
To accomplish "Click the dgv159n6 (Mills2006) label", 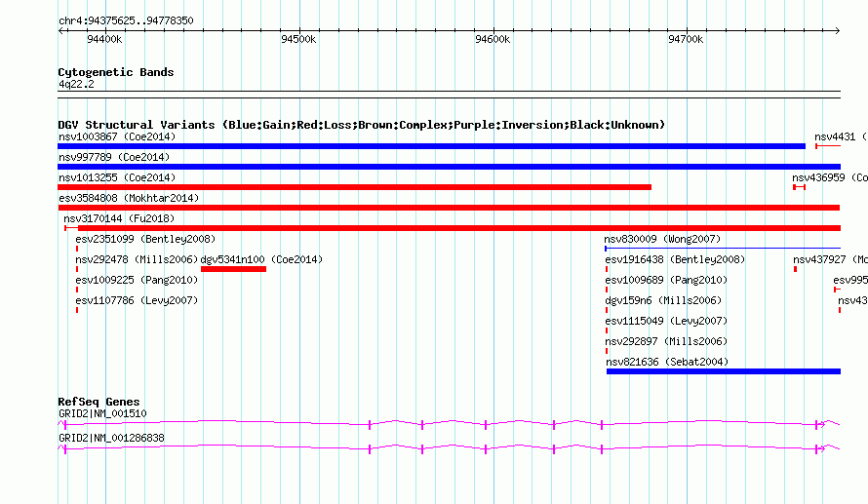I will (664, 300).
